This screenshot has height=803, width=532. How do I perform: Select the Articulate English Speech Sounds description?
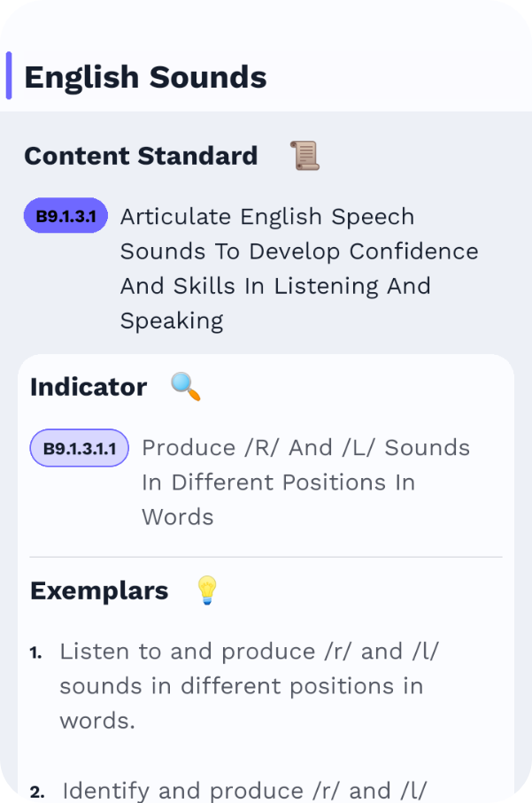(299, 268)
